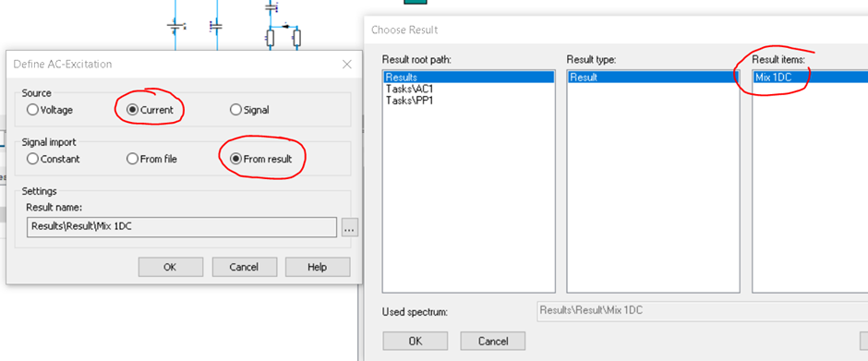This screenshot has height=361, width=868.
Task: Open Help for AC-Excitation dialog
Action: click(318, 267)
